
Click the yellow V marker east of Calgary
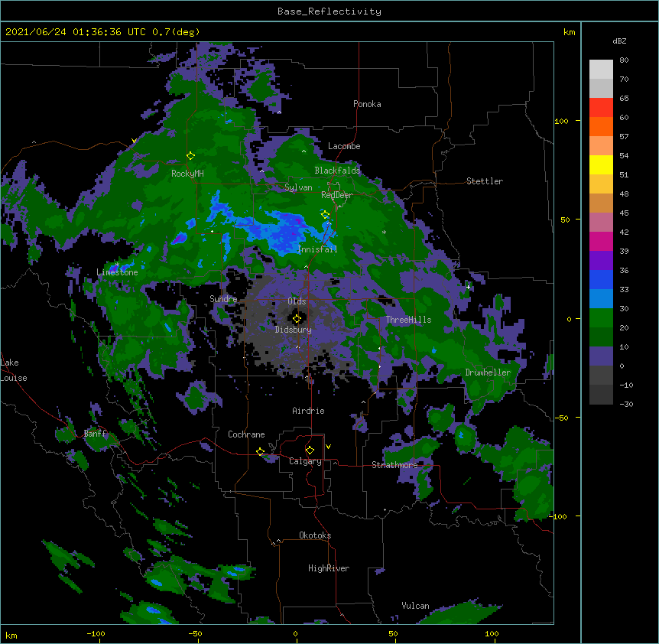(328, 447)
